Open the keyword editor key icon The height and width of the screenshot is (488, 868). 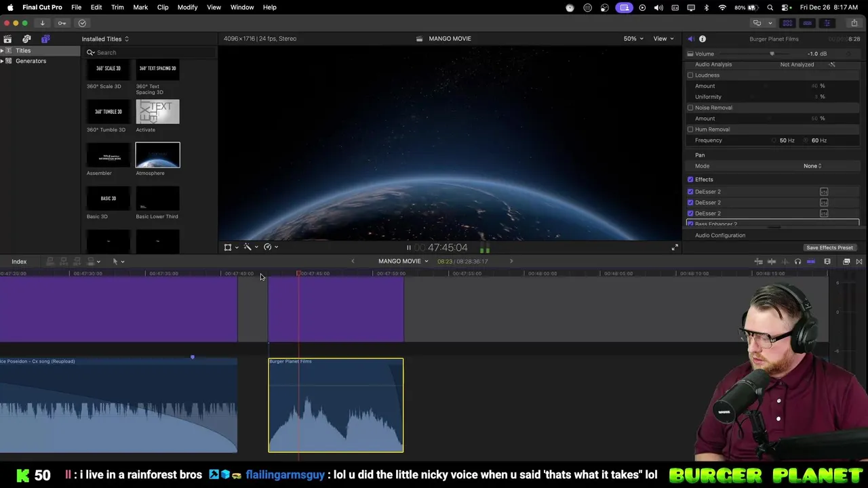click(62, 23)
